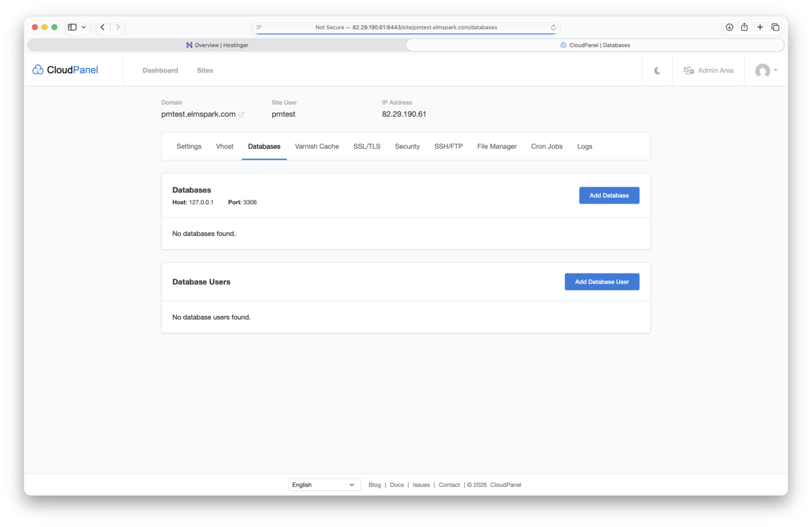This screenshot has width=812, height=527.
Task: Open the Security tab
Action: (x=407, y=146)
